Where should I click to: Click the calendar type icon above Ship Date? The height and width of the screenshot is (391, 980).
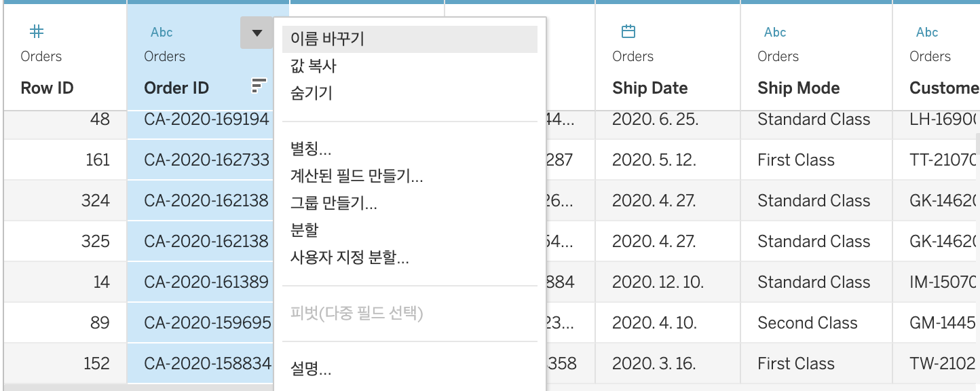click(x=628, y=31)
